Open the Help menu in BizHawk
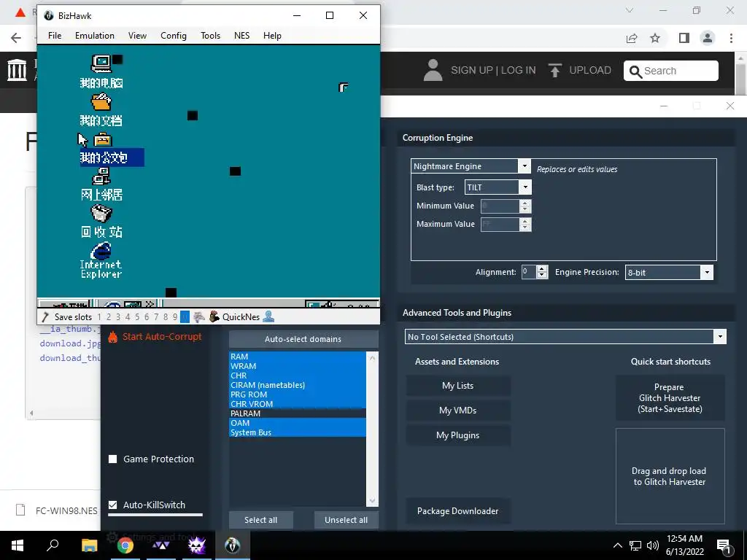This screenshot has height=560, width=747. [272, 36]
